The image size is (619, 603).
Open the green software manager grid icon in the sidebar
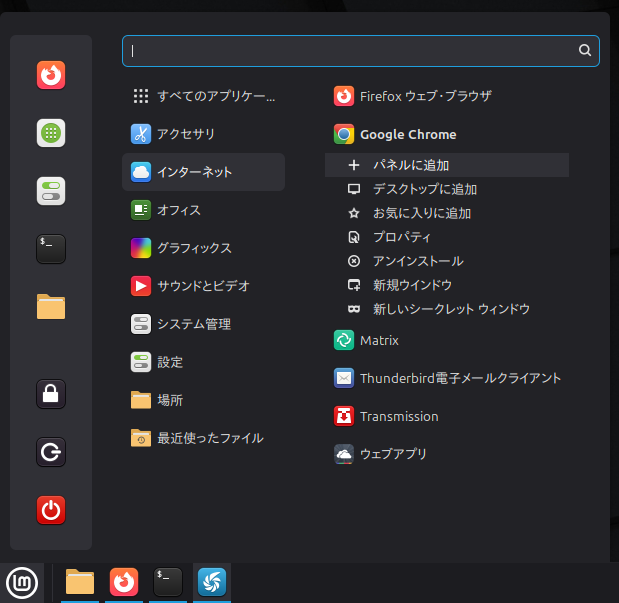click(x=51, y=133)
